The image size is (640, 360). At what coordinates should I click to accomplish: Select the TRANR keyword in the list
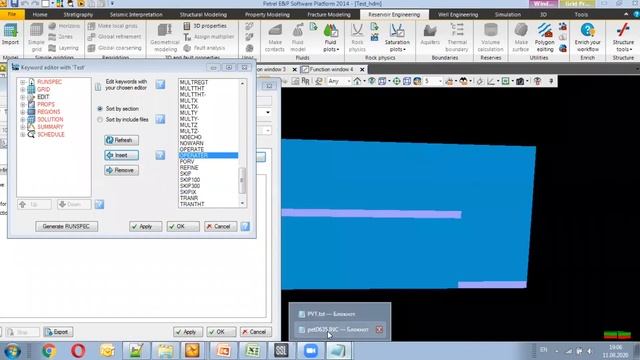(189, 198)
